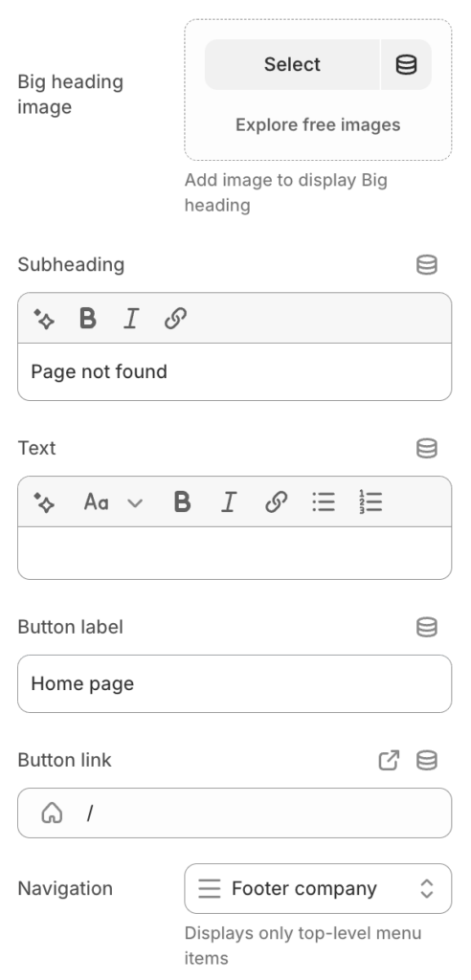
Task: Open the Footer company navigation dropdown
Action: coord(318,889)
